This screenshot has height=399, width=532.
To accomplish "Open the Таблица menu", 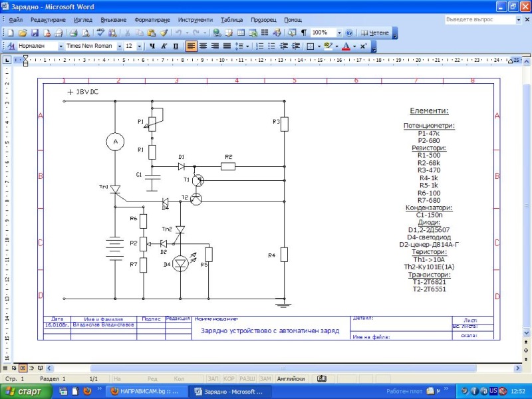I will [x=231, y=20].
